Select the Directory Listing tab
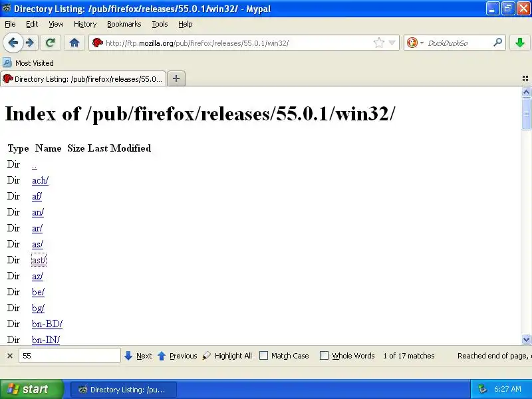532x399 pixels. click(x=83, y=79)
